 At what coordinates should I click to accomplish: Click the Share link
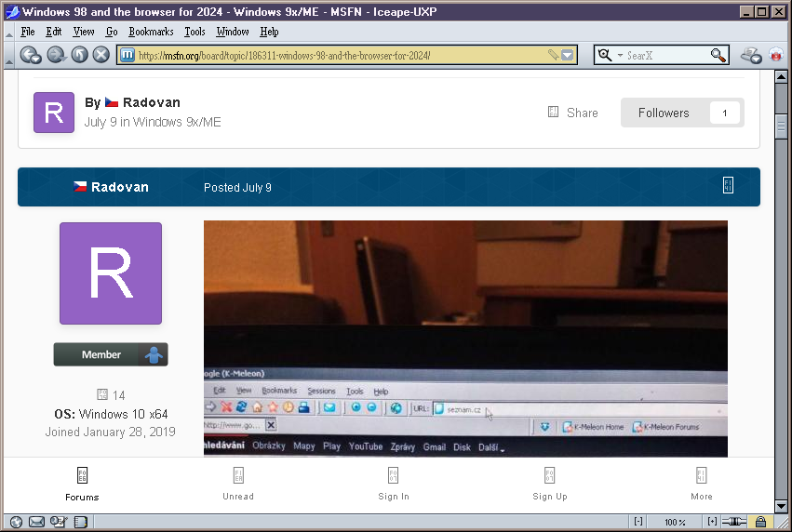coord(582,113)
